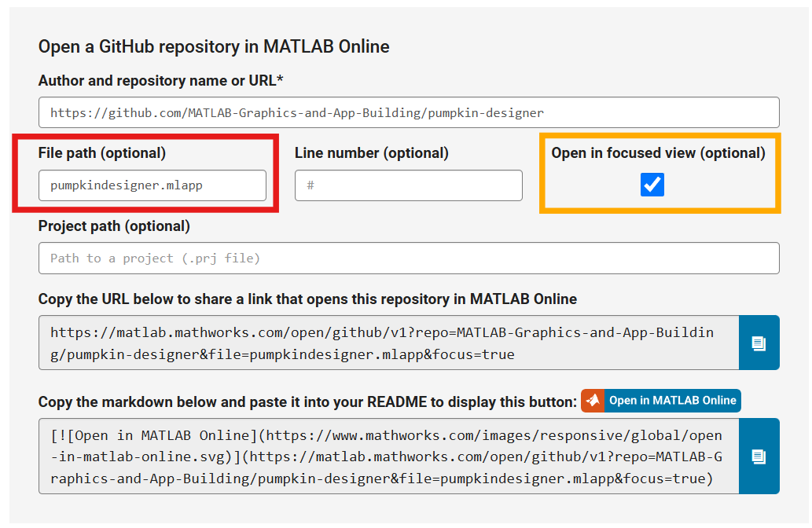This screenshot has height=528, width=812.
Task: Click the 'Open a GitHub repository in MATLAB Online' heading
Action: pyautogui.click(x=214, y=46)
